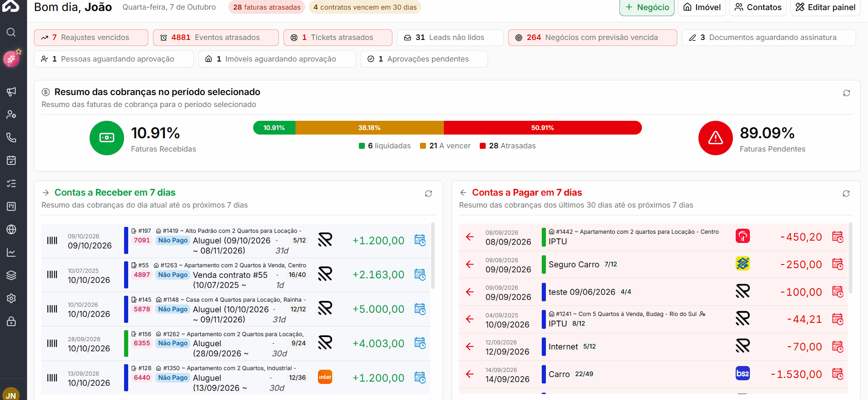
Task: Open the 4 contratos vencem em 30 dias alert
Action: tap(365, 7)
